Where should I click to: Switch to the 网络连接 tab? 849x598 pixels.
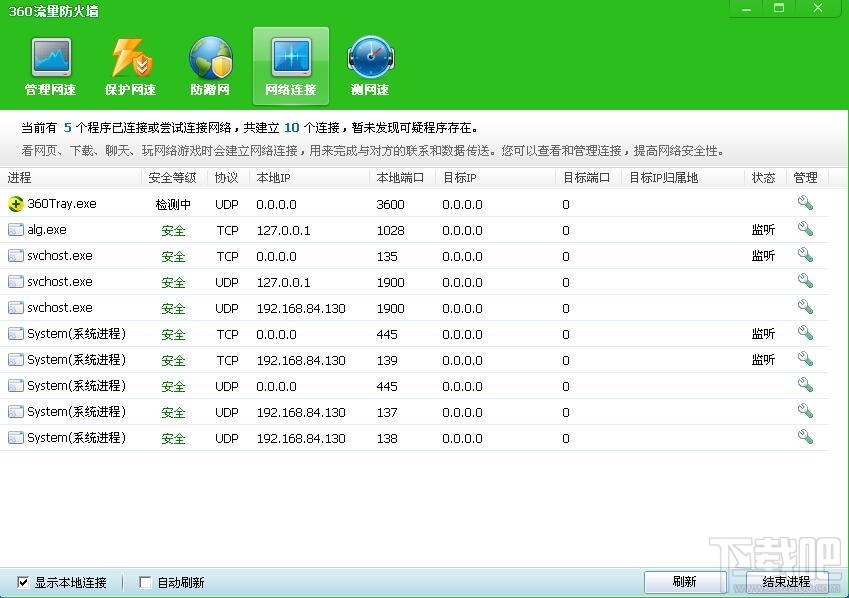290,65
